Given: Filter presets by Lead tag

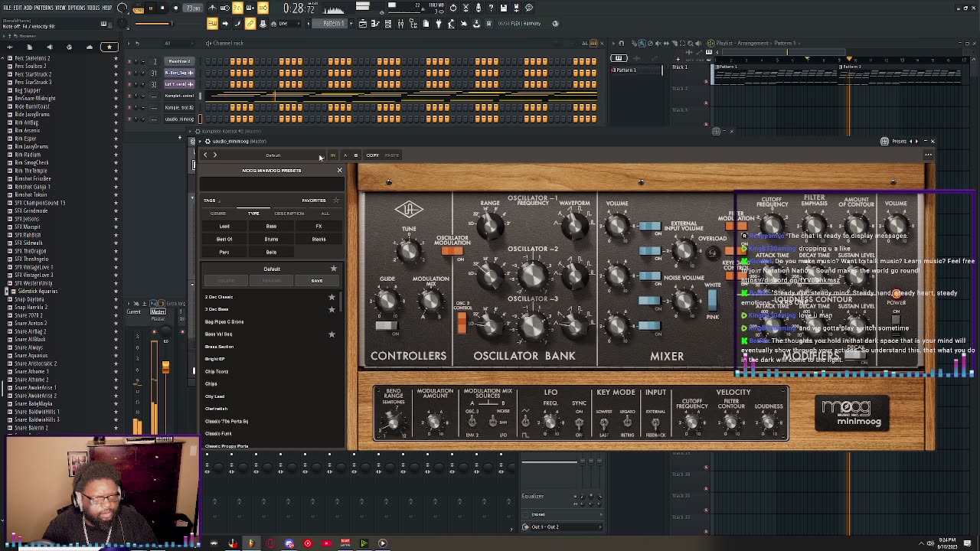Looking at the screenshot, I should tap(224, 227).
